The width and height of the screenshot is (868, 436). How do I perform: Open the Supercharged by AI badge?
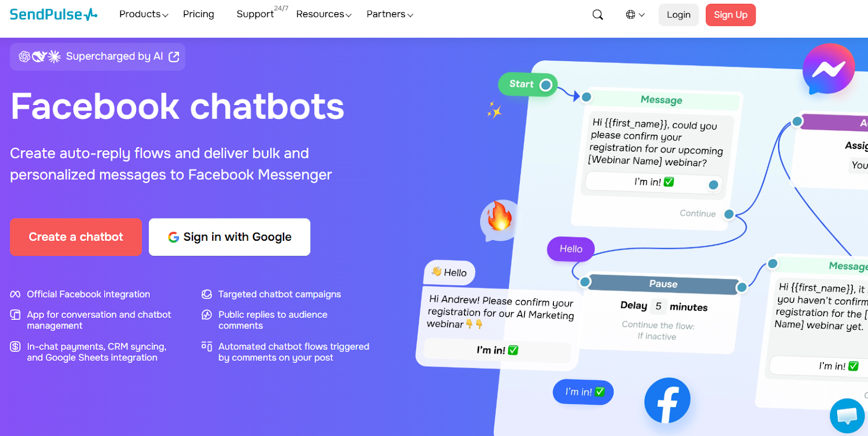coord(98,56)
